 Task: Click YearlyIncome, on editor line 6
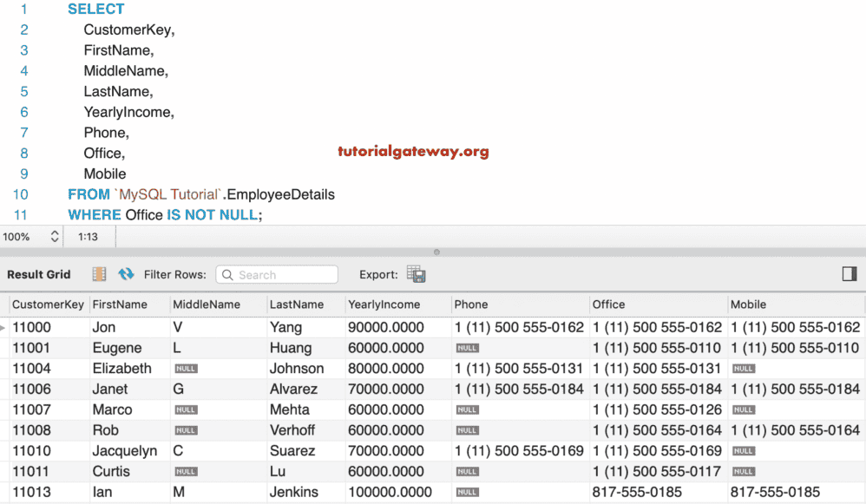tap(128, 112)
